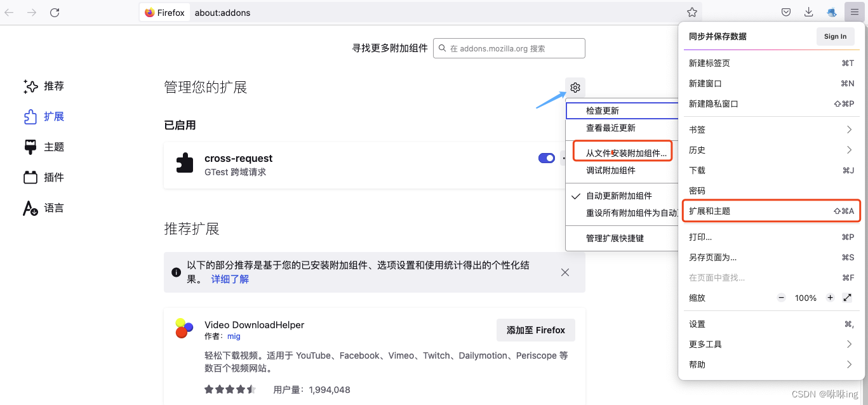Screen dimensions: 868x405
Task: Open 密码 from the app menu
Action: coord(771,190)
